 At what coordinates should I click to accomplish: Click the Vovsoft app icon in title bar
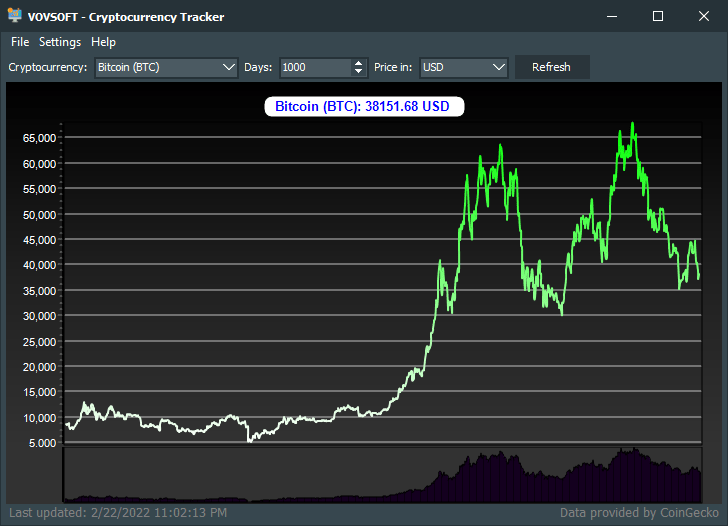pos(15,16)
